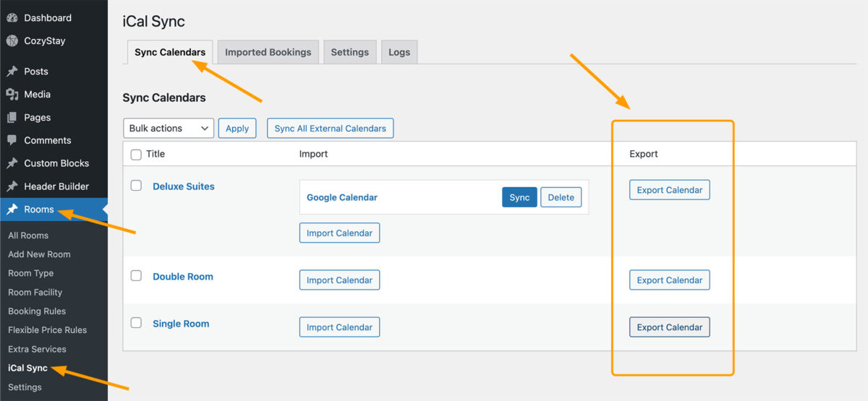Click the Posts pushpin icon
The width and height of the screenshot is (868, 401).
(12, 72)
